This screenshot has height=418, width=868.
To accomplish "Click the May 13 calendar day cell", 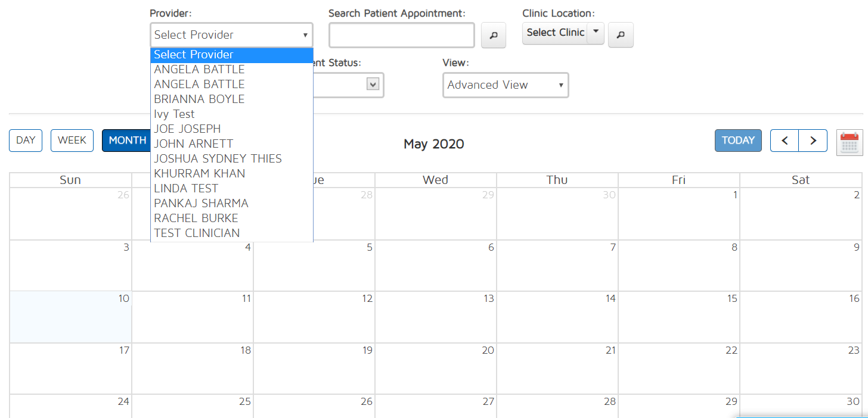I will pyautogui.click(x=435, y=317).
